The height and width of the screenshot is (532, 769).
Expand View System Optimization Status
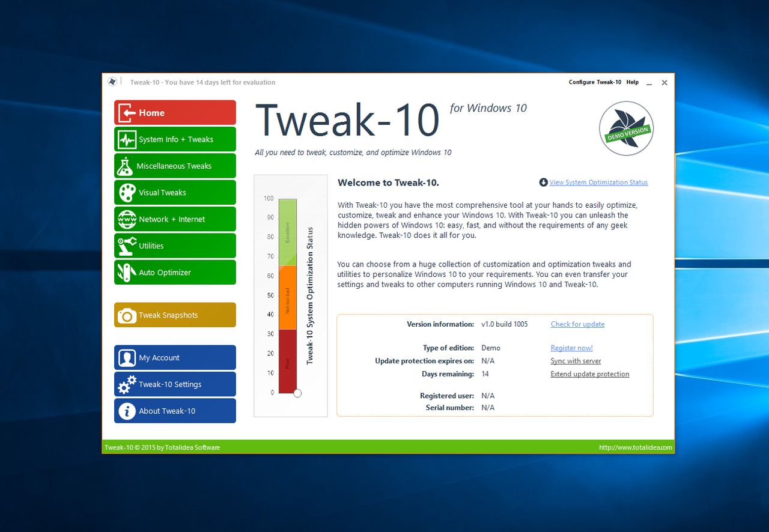pyautogui.click(x=599, y=183)
